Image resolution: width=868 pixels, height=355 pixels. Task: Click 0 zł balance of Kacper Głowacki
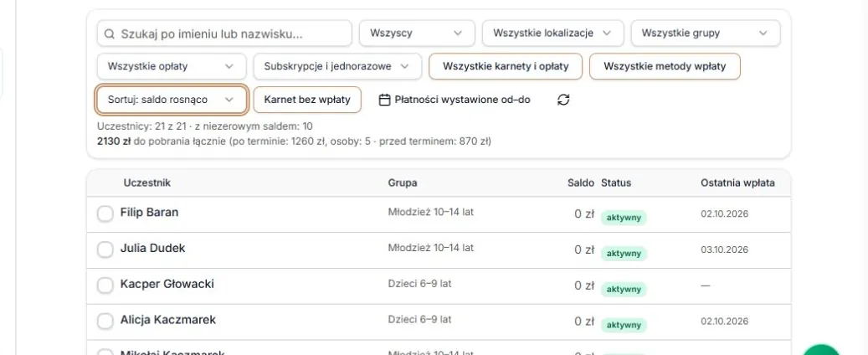[584, 286]
